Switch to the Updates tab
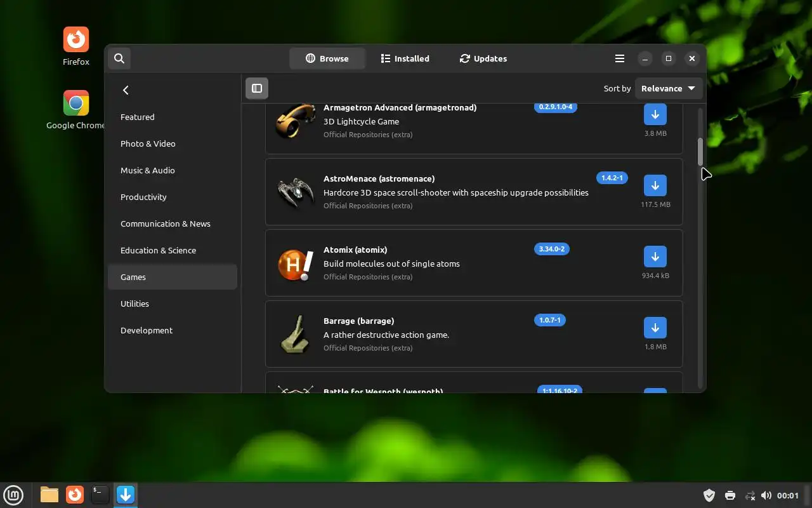The height and width of the screenshot is (508, 812). [x=483, y=58]
